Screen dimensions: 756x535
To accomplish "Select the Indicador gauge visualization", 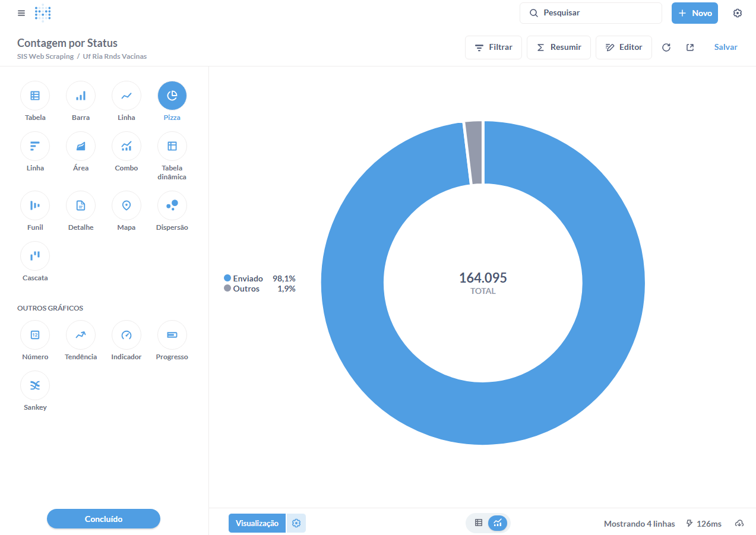I will point(126,335).
